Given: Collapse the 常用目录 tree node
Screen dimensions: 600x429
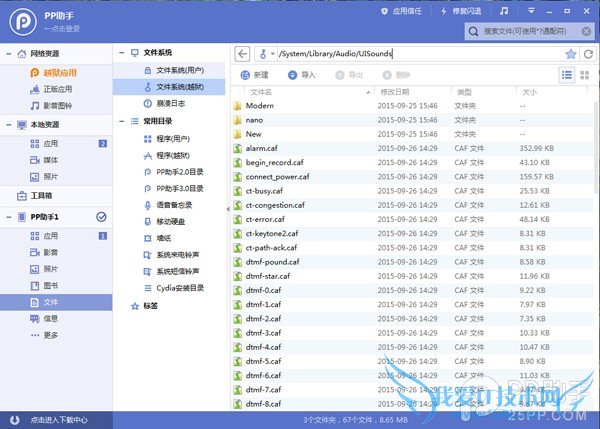Looking at the screenshot, I should pyautogui.click(x=121, y=121).
